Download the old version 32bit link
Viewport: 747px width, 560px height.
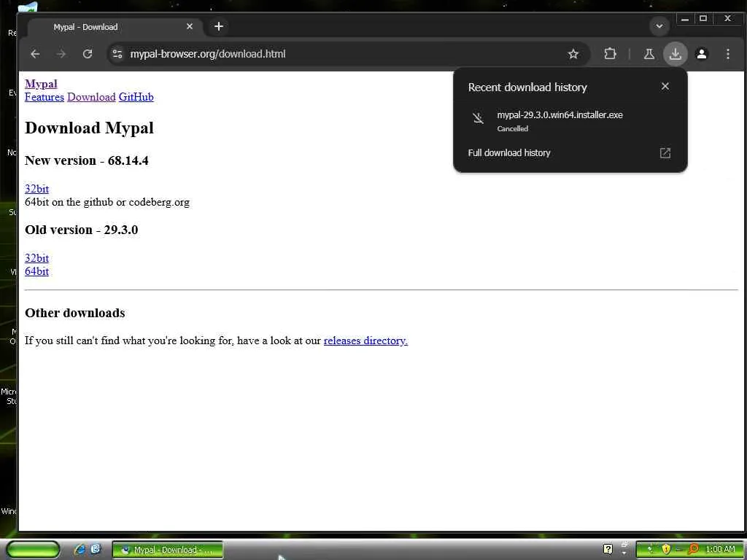(x=36, y=258)
